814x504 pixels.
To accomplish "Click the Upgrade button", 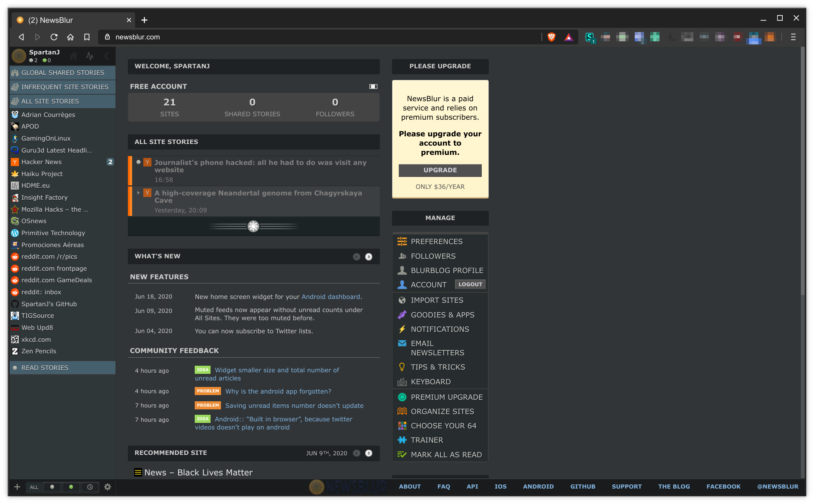I will tap(440, 170).
